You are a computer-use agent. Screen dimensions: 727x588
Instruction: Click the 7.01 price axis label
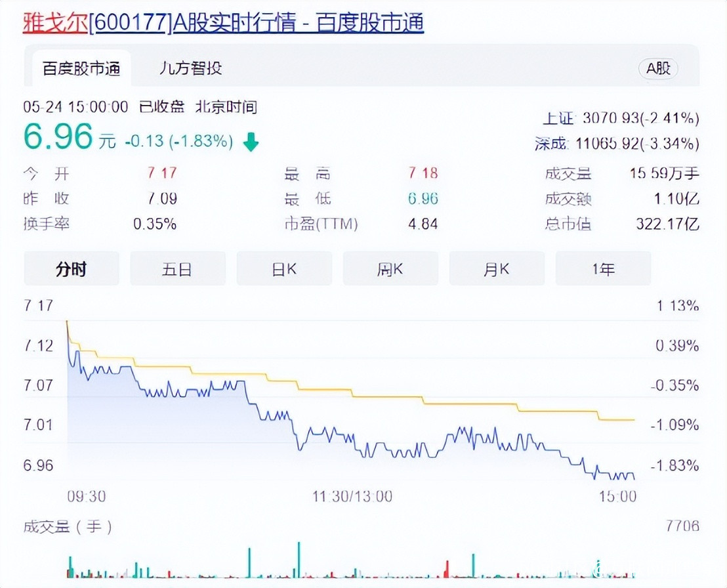click(39, 425)
